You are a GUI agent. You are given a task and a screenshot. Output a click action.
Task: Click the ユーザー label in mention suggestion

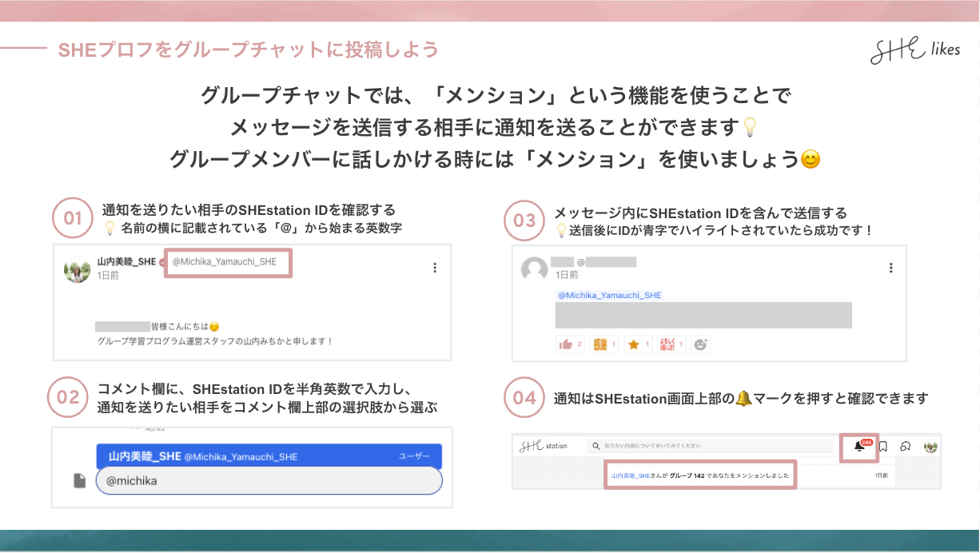(x=415, y=456)
